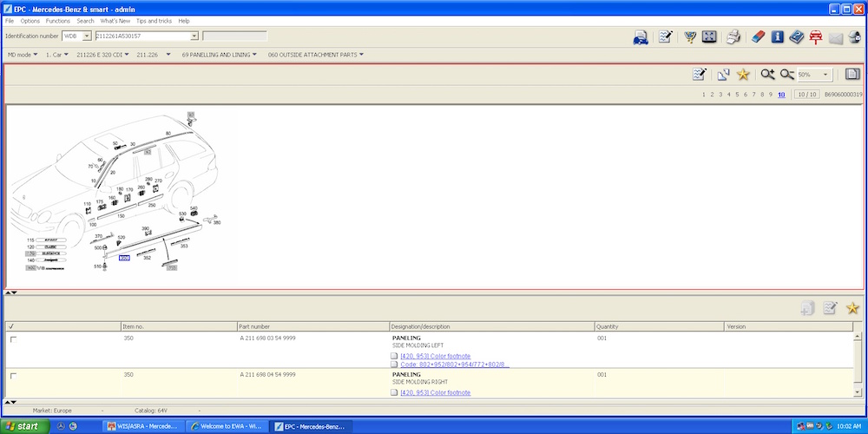This screenshot has height=434, width=868.
Task: Click the parts list vertical scrollbar
Action: (x=858, y=360)
